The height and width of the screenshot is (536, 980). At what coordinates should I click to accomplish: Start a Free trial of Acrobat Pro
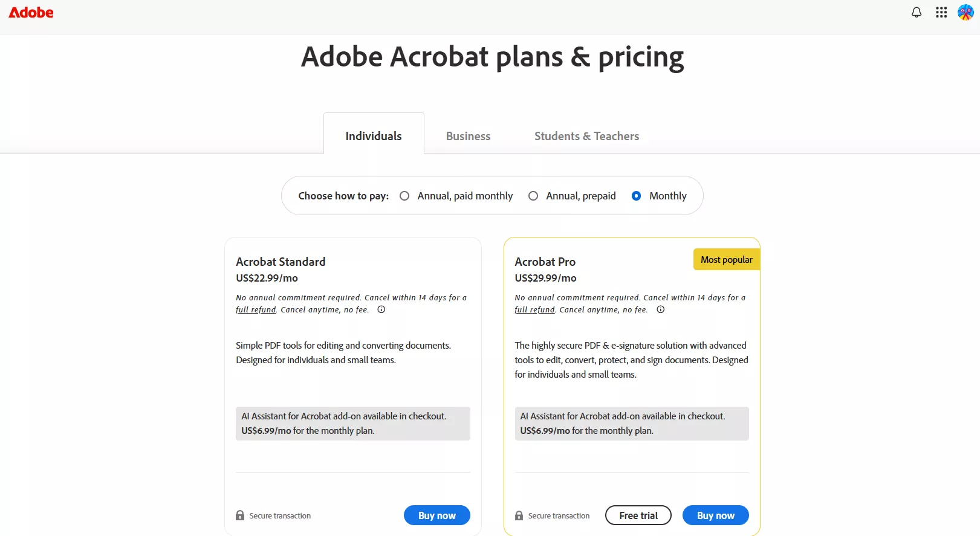(638, 515)
